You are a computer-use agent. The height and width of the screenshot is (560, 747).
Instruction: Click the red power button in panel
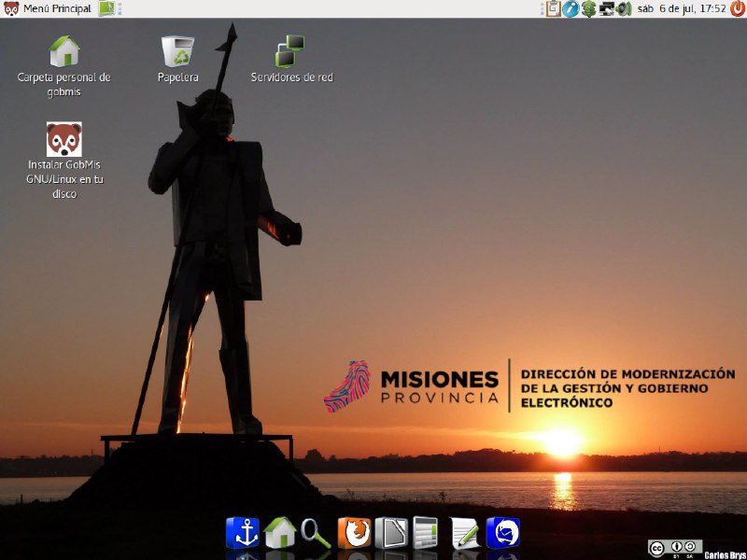click(738, 8)
